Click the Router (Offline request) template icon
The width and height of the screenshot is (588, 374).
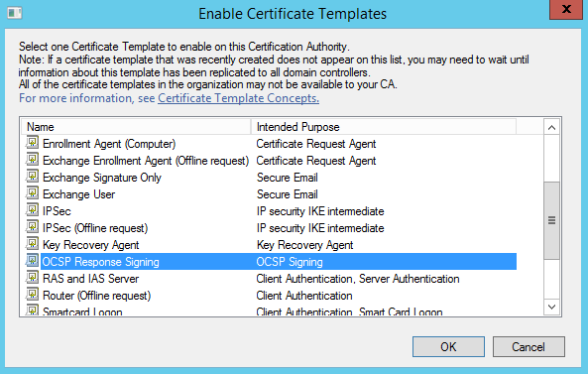(x=33, y=295)
